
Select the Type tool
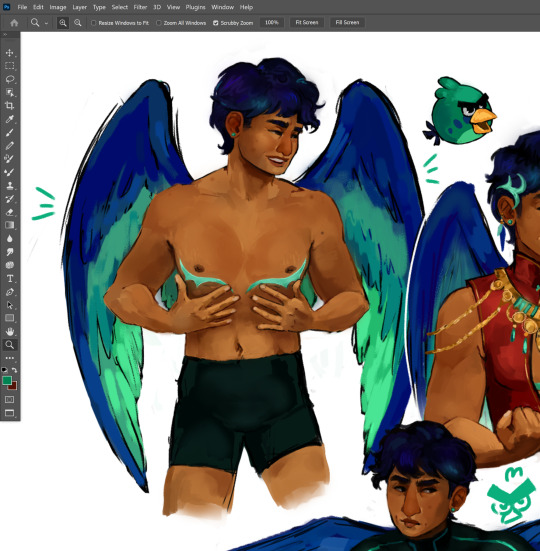point(9,278)
